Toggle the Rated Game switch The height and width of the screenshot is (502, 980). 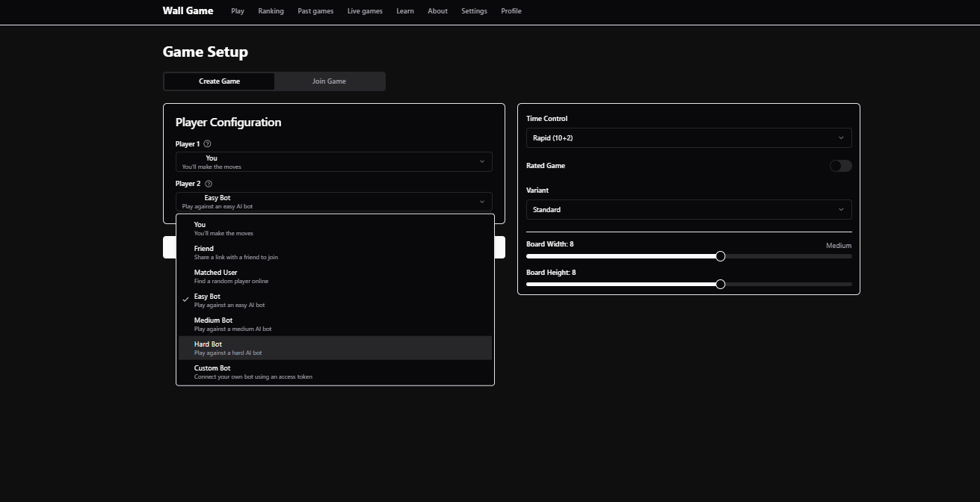pos(840,166)
